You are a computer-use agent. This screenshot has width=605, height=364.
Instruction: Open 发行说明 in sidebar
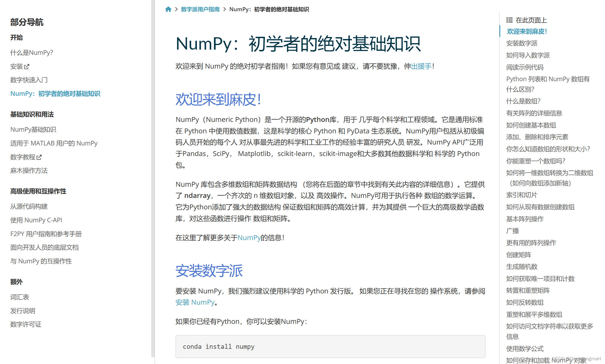pos(23,311)
